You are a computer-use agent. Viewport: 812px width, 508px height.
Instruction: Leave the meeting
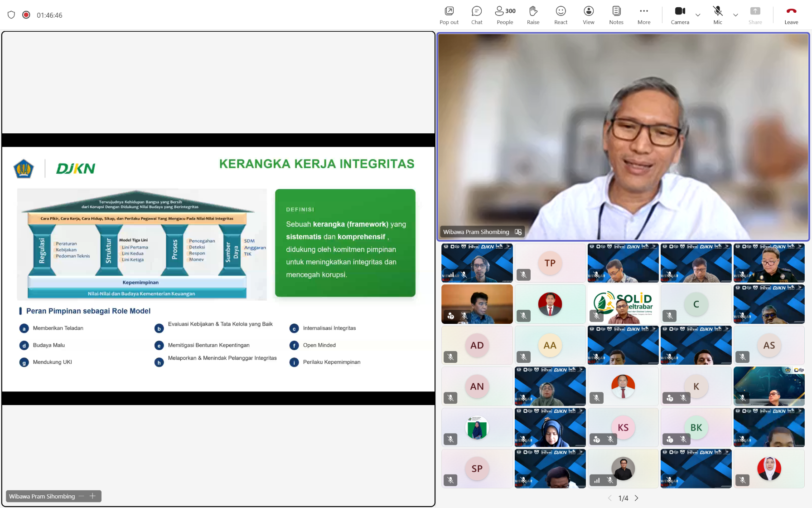tap(791, 15)
